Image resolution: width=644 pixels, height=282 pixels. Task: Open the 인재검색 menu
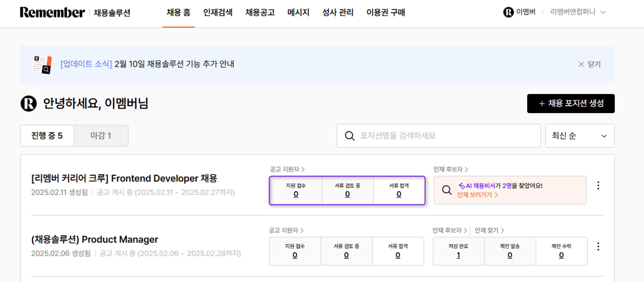tap(218, 12)
